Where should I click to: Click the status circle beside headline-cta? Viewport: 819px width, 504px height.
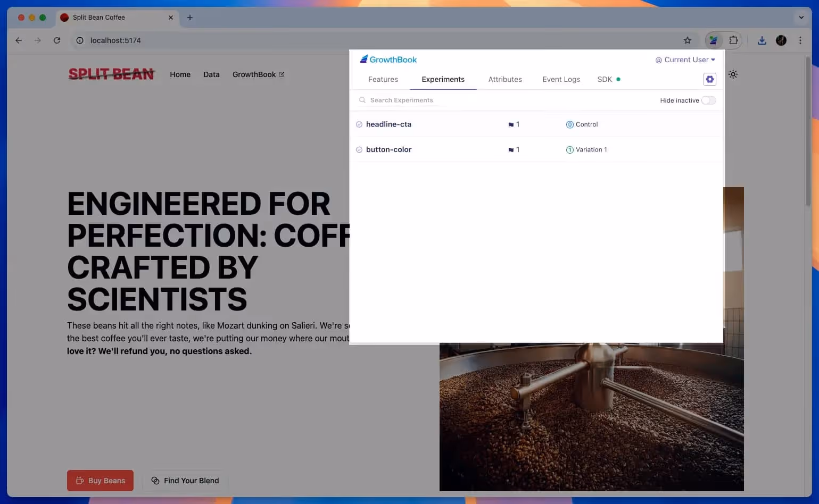click(359, 124)
